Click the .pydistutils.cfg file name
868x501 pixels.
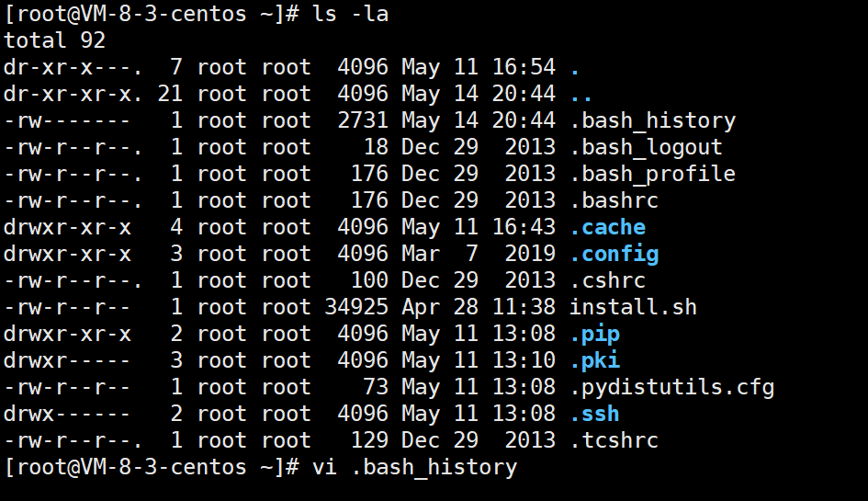(x=671, y=387)
